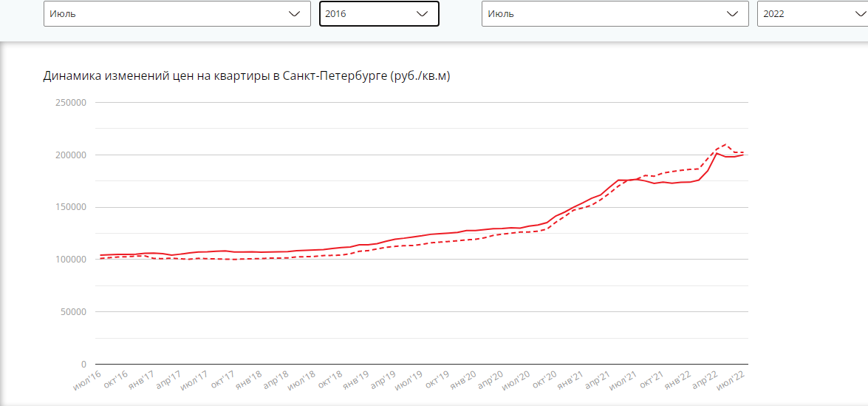Click the янв'17 x-axis label
Viewport: 868px width, 406px height.
(x=141, y=382)
